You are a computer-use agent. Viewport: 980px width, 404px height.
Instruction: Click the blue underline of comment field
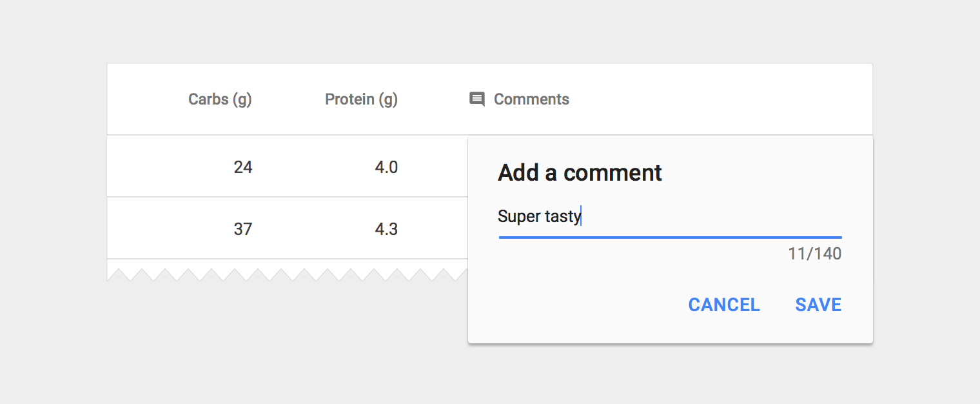(670, 237)
